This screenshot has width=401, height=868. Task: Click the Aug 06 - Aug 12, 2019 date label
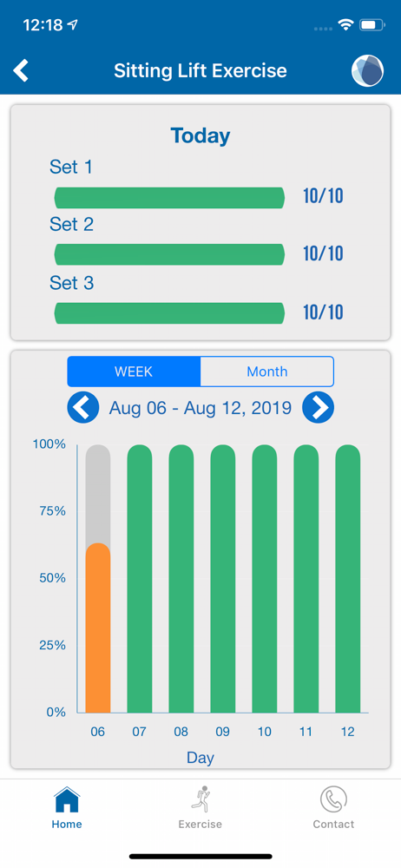point(200,408)
